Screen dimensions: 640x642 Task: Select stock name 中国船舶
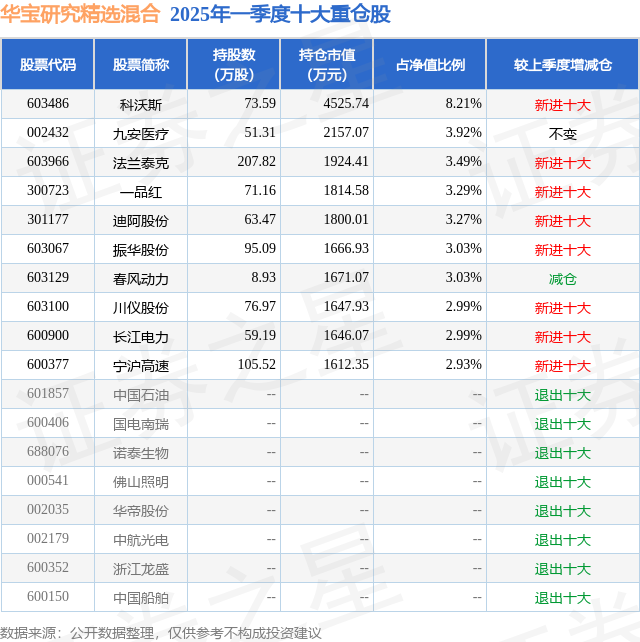[x=141, y=599]
